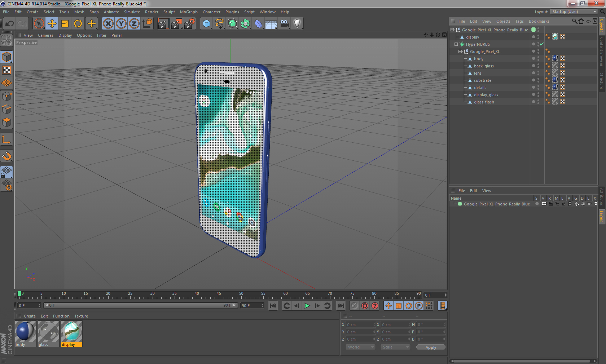Click the Apply button
This screenshot has height=364, width=606.
pyautogui.click(x=431, y=347)
